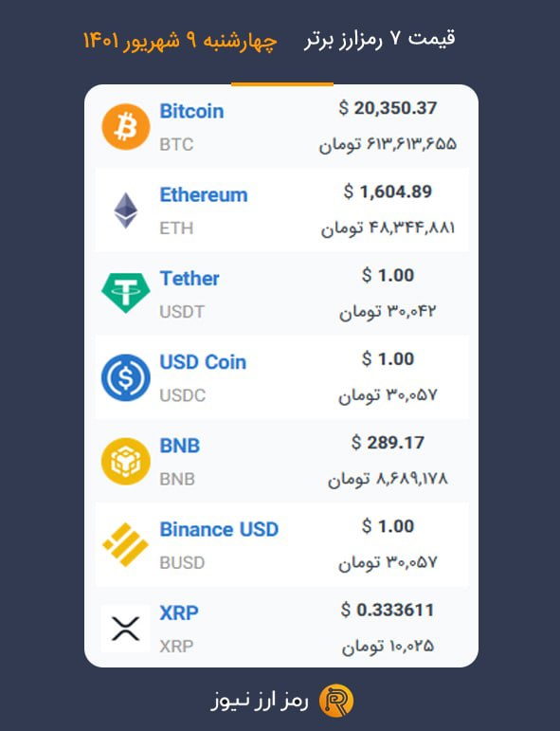
Task: Select the white top cryptocurrencies title tab
Action: coord(380,39)
